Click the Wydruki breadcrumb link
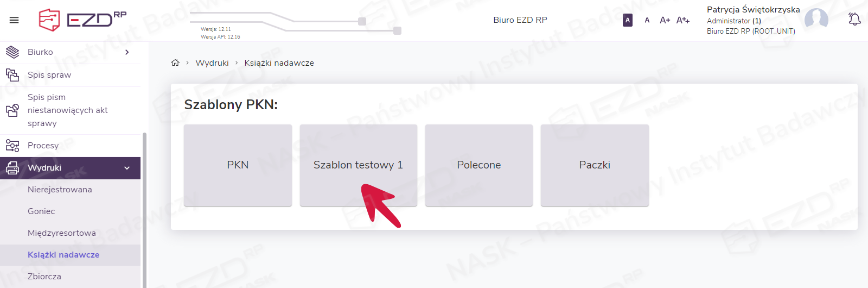This screenshot has width=868, height=288. click(x=212, y=63)
